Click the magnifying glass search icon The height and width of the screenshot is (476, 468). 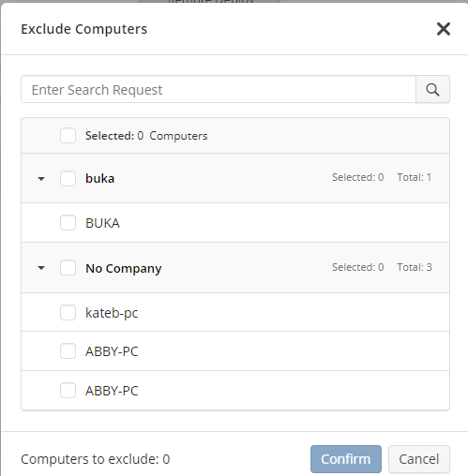(432, 90)
